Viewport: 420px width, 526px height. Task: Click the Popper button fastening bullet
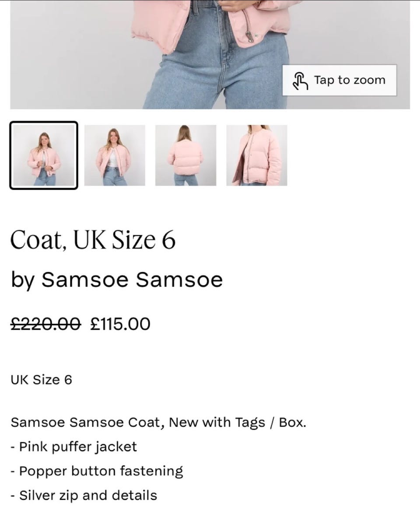pyautogui.click(x=97, y=471)
